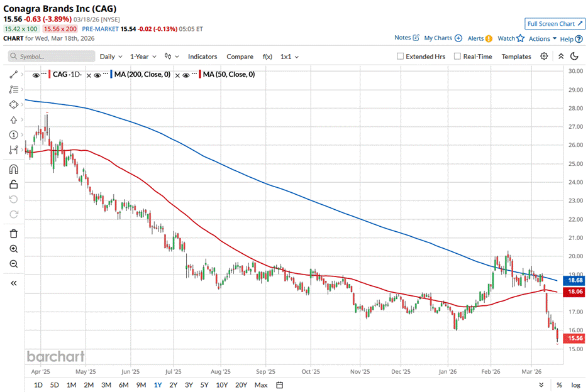The height and width of the screenshot is (392, 588).
Task: Toggle visibility of MA 200 indicator
Action: pos(97,75)
